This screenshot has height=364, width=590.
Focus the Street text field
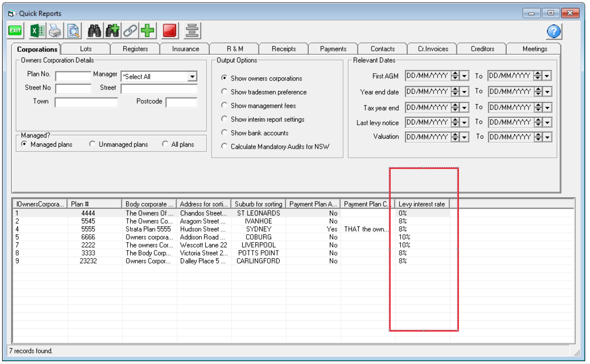coord(159,89)
